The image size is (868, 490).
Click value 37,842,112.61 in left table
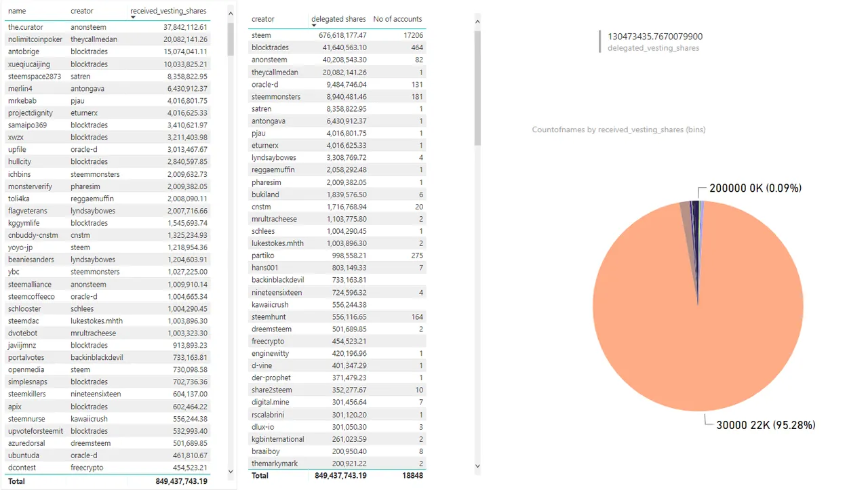point(185,27)
